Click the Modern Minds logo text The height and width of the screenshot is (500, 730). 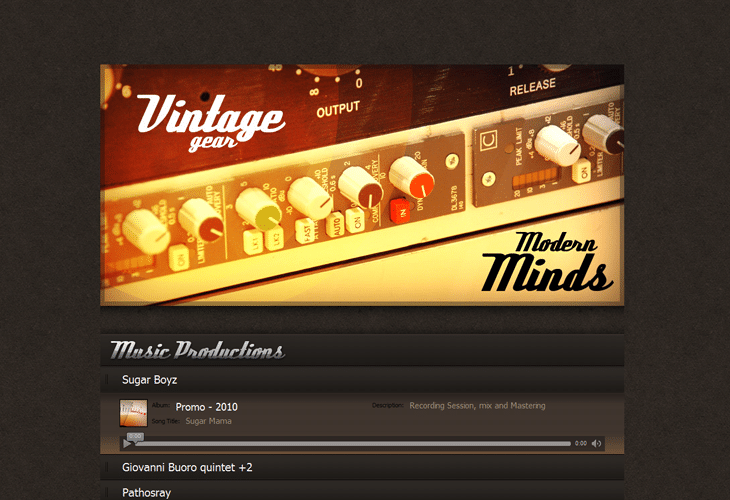548,262
